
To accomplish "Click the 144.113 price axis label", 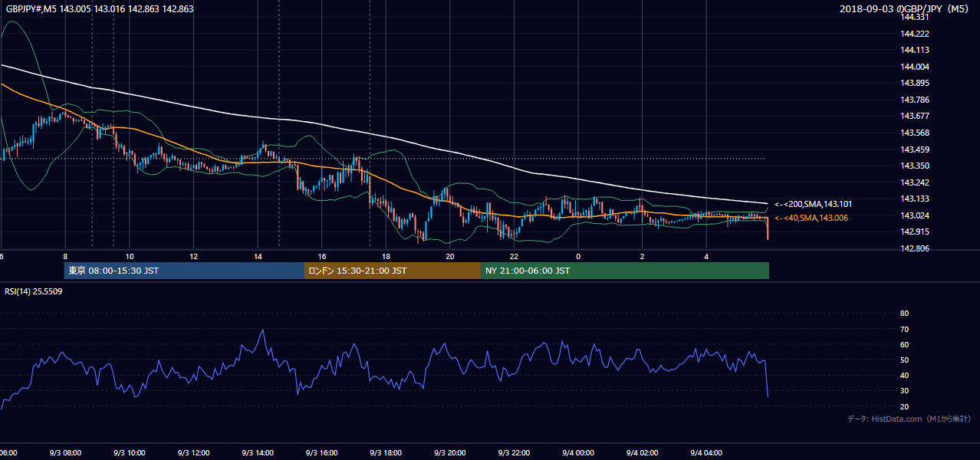I will tap(914, 50).
